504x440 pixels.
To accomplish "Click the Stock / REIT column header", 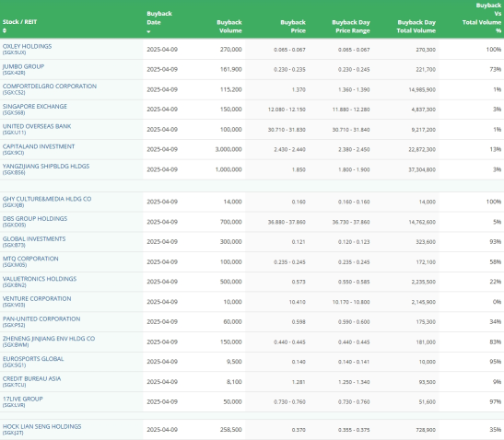I will (19, 22).
